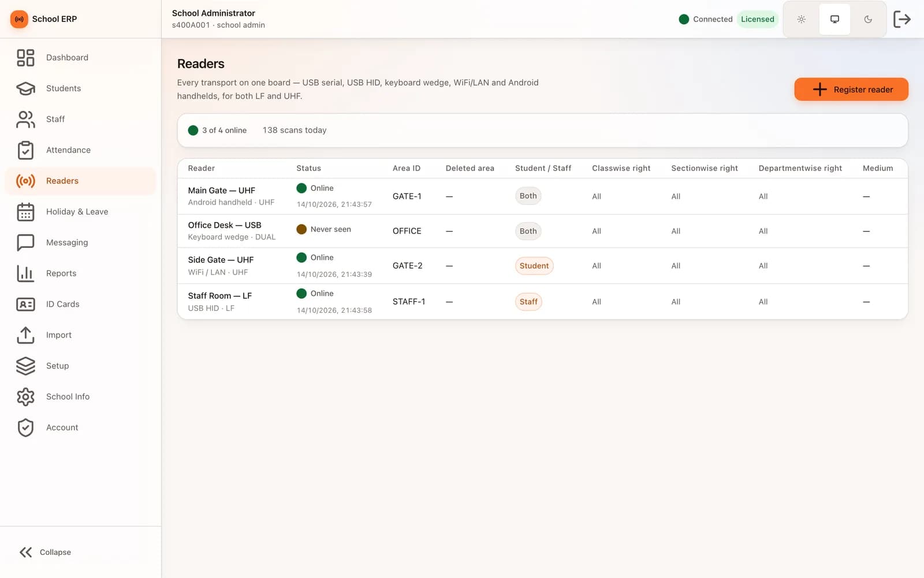Select the Side Gate — UHF reader name

click(x=221, y=260)
